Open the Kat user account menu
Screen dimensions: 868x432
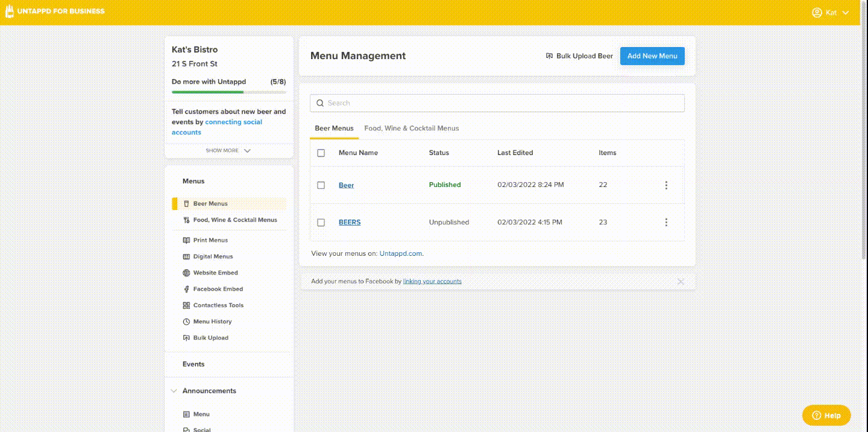pyautogui.click(x=831, y=13)
